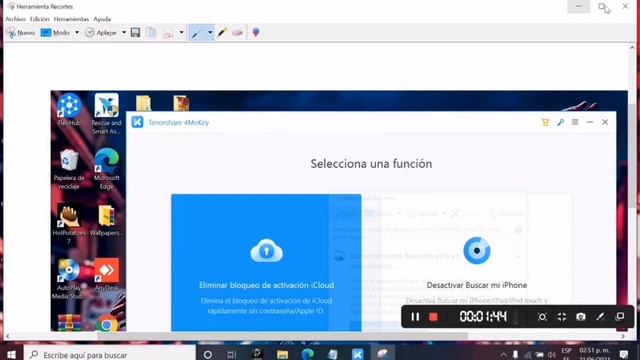Screen dimensions: 640x360
Task: Open File Explorer from the taskbar
Action: [282, 355]
